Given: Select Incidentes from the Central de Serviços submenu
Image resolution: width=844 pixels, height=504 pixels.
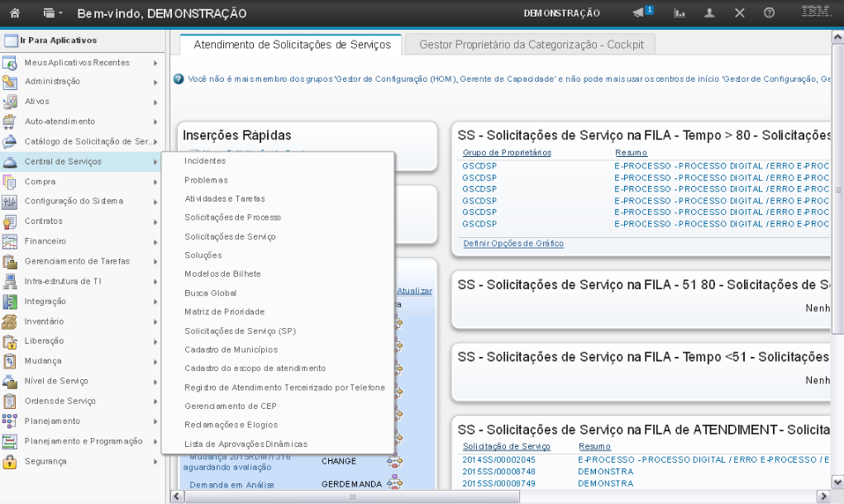Looking at the screenshot, I should (x=205, y=161).
